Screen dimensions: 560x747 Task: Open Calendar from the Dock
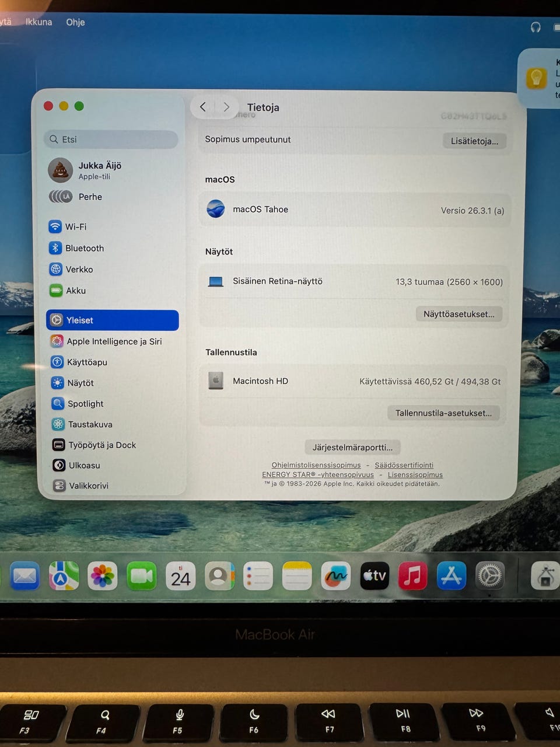(180, 576)
